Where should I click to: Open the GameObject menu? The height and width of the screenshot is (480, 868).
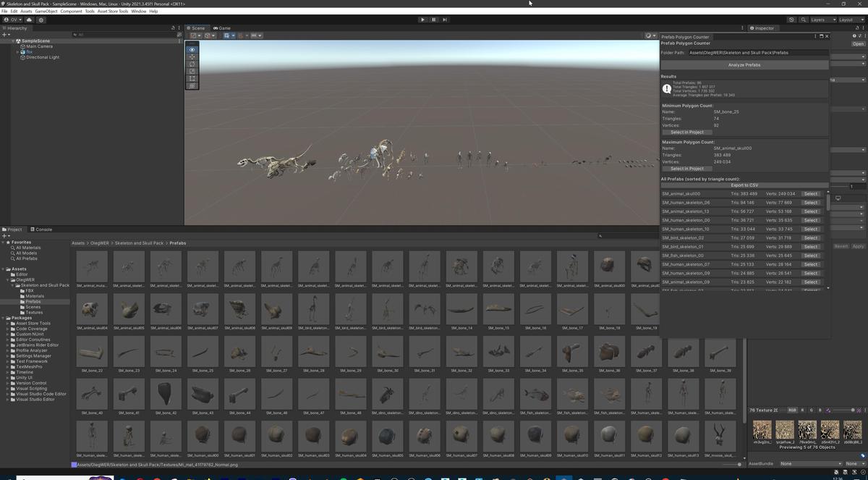[51, 11]
